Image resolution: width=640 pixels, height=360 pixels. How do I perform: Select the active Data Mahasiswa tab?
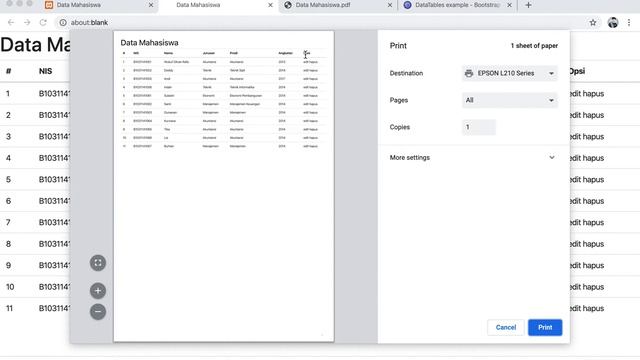(x=217, y=5)
